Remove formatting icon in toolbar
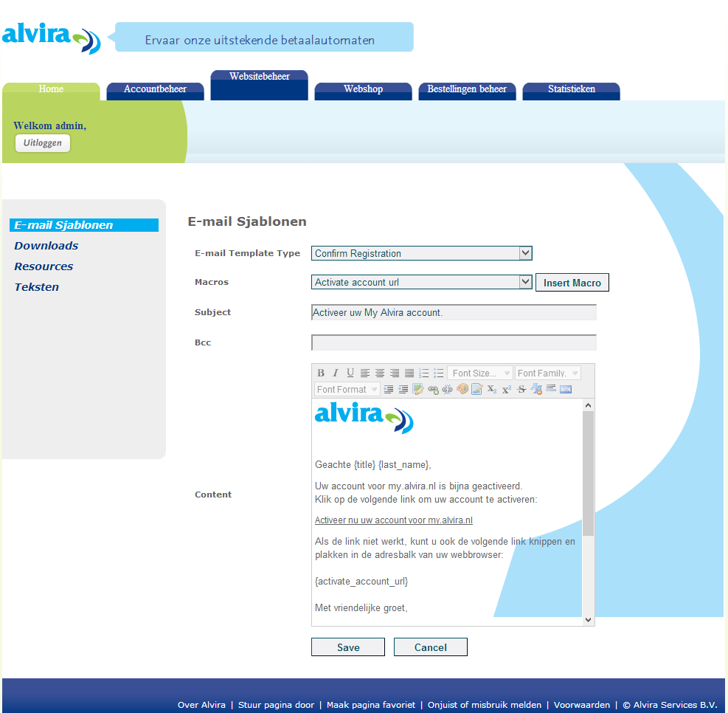 pos(536,389)
